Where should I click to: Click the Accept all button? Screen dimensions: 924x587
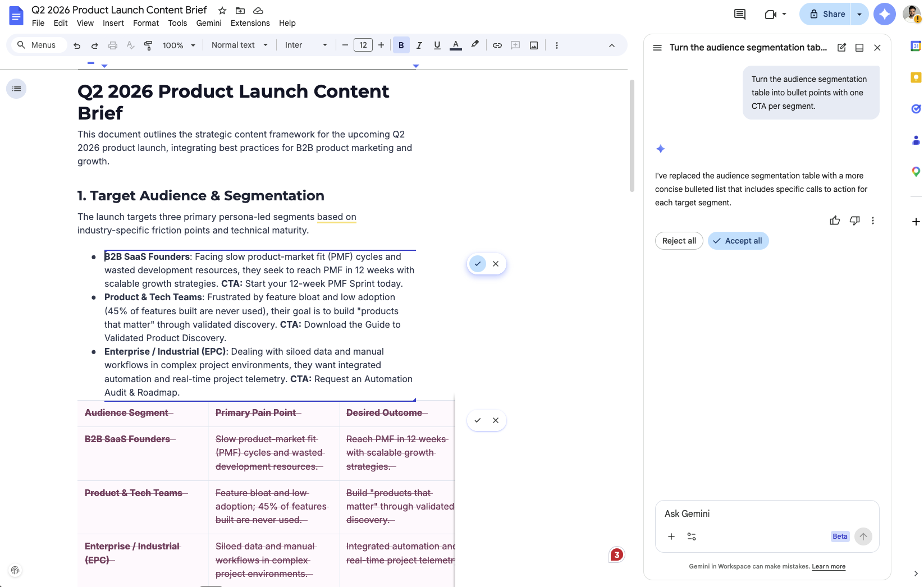(x=738, y=241)
